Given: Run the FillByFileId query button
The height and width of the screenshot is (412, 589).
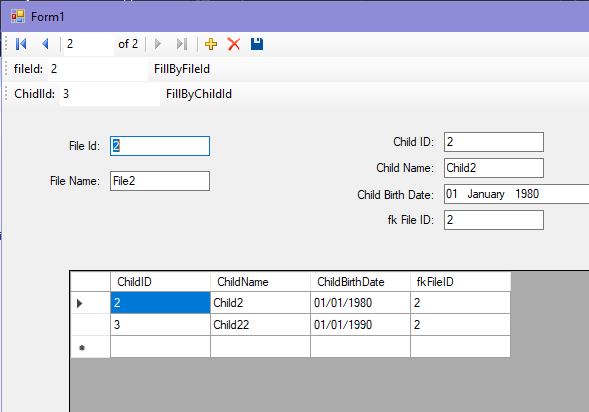Looking at the screenshot, I should (x=182, y=69).
